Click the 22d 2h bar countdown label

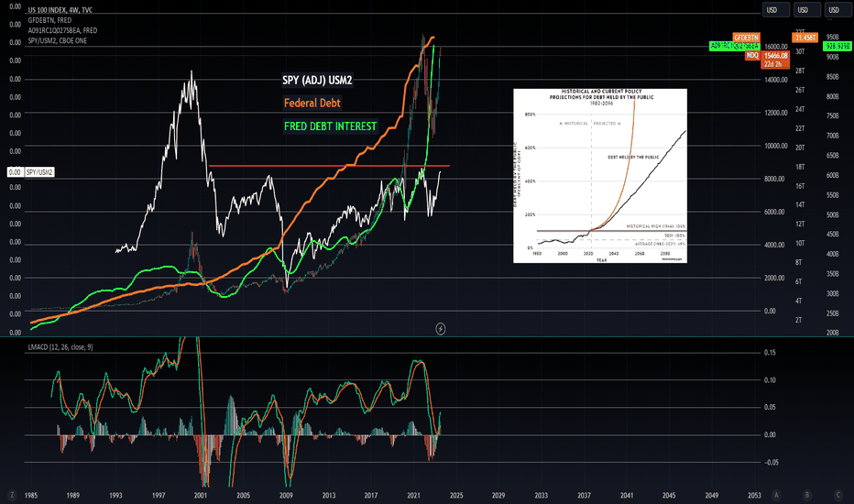772,64
